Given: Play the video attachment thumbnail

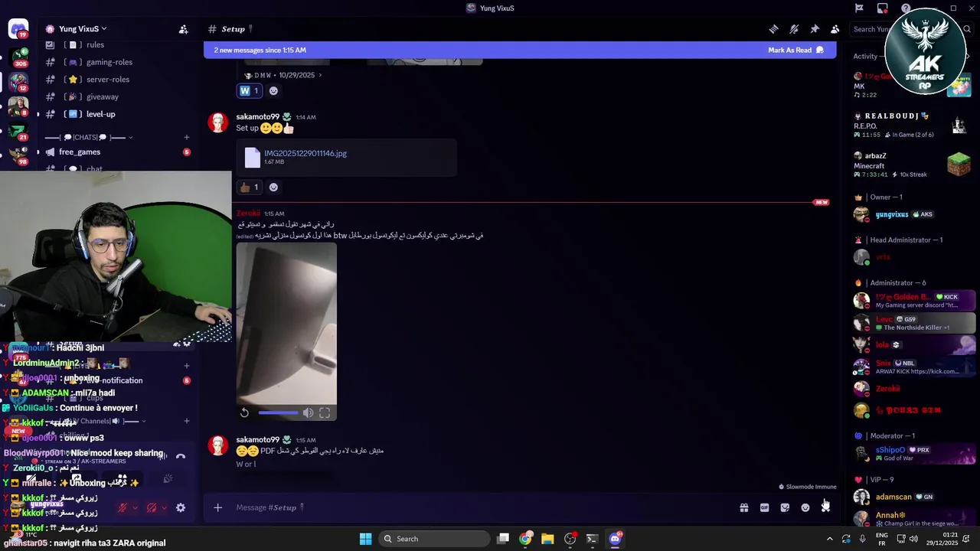Looking at the screenshot, I should [286, 323].
